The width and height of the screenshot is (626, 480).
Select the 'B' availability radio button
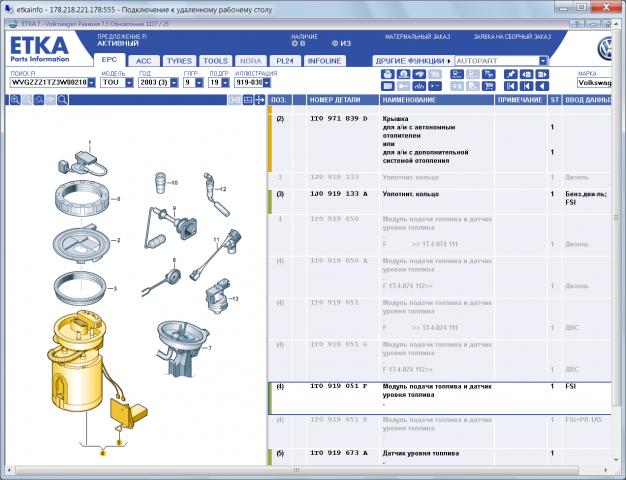[x=295, y=44]
